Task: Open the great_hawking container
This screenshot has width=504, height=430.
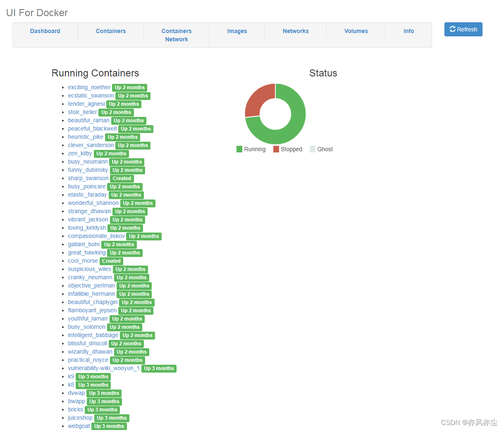Action: tap(87, 252)
